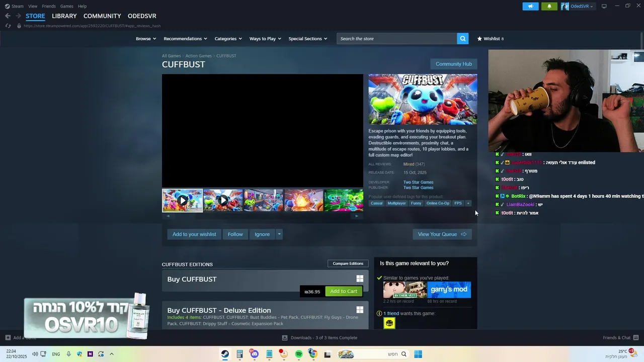Open the Two Star Games developer link

click(x=418, y=182)
